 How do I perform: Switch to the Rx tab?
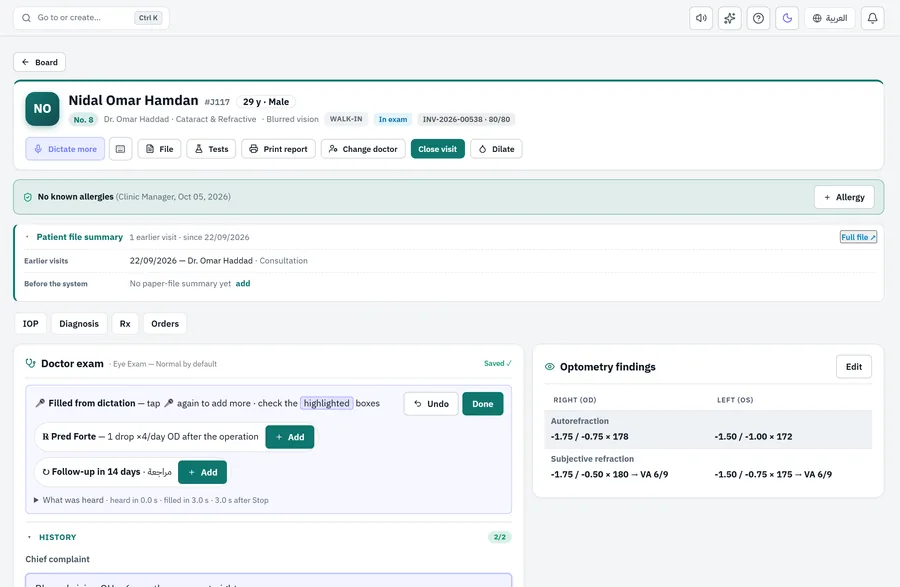pos(125,324)
